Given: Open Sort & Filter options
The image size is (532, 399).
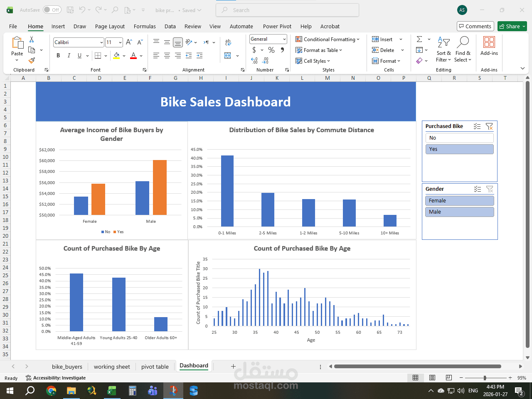Looking at the screenshot, I should 443,50.
